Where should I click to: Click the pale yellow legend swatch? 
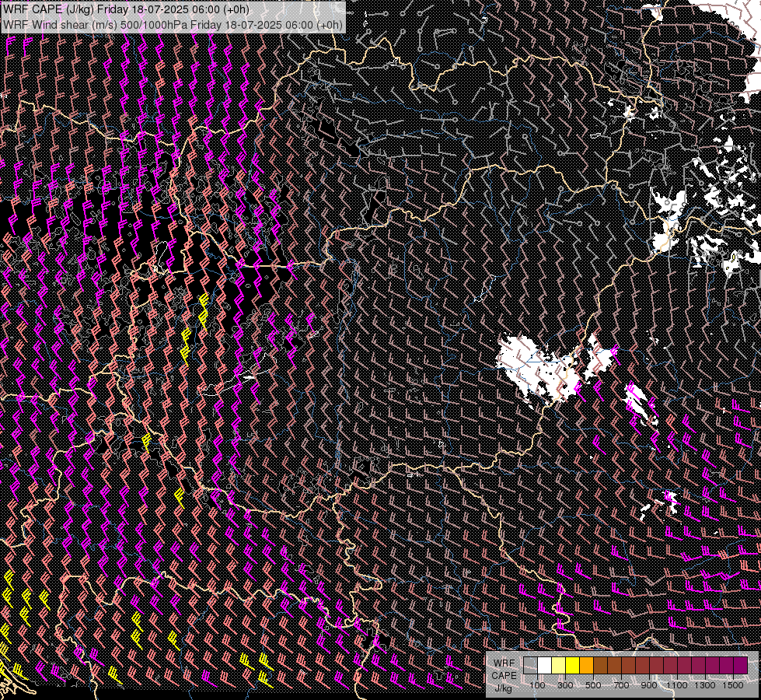[x=559, y=665]
